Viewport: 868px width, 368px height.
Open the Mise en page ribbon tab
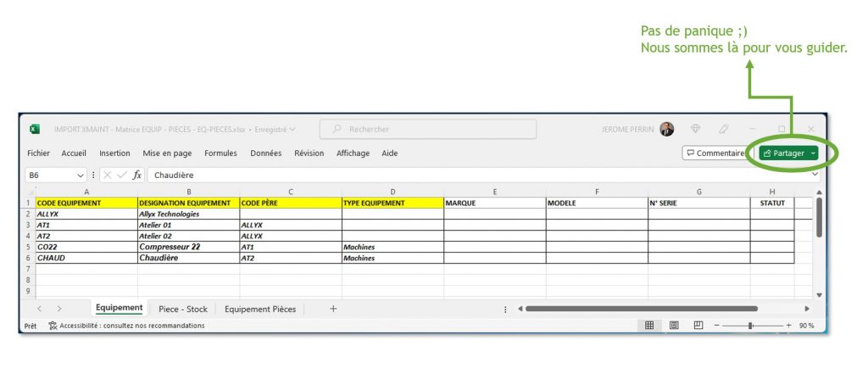click(x=167, y=153)
